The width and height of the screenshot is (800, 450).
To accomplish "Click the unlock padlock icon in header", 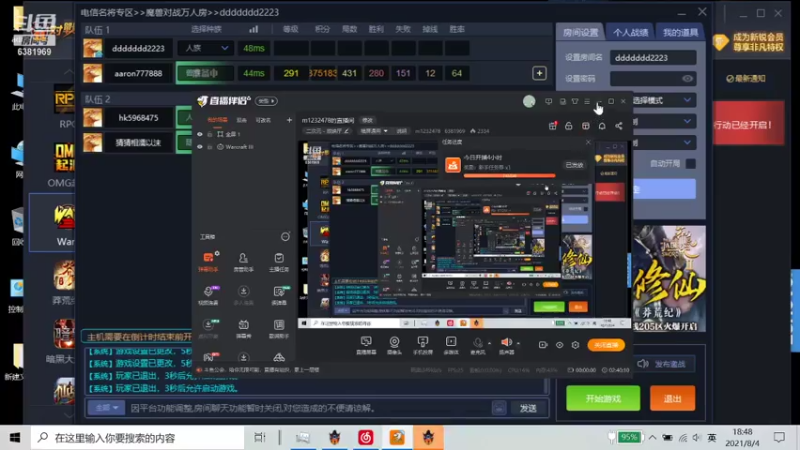I will (x=568, y=126).
